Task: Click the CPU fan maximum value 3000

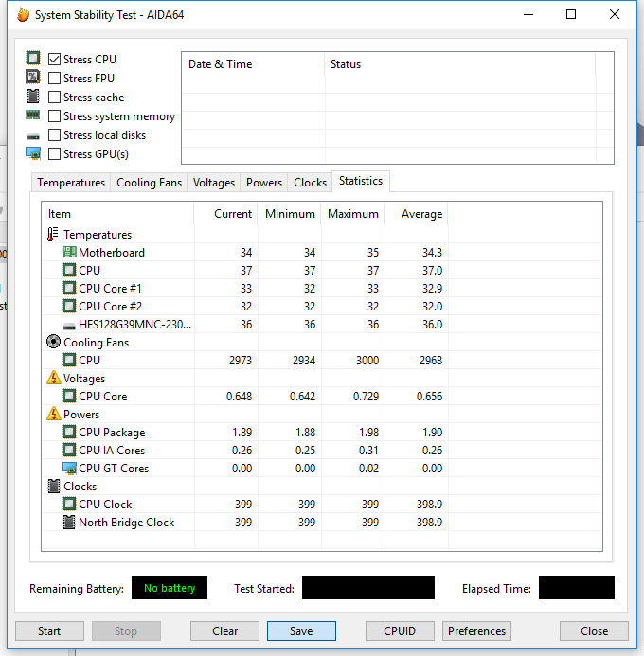Action: [x=367, y=361]
